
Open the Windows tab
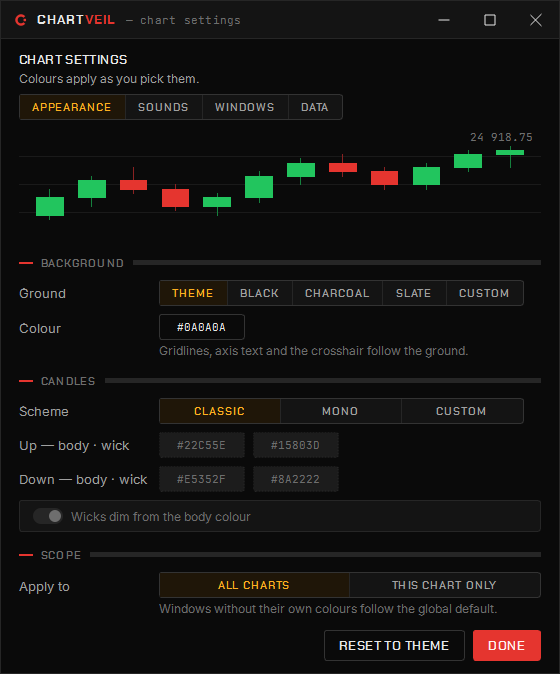point(245,107)
